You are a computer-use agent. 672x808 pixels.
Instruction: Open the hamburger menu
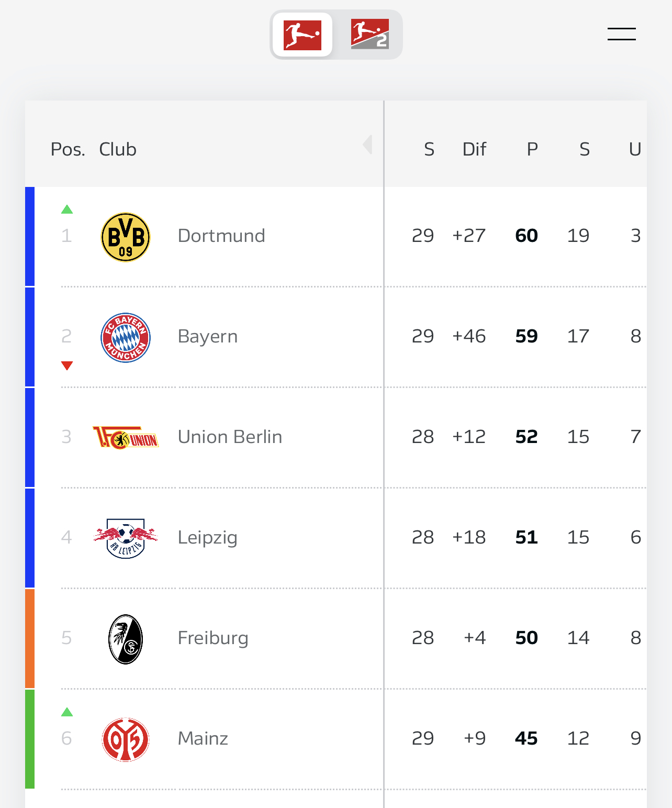pyautogui.click(x=621, y=34)
